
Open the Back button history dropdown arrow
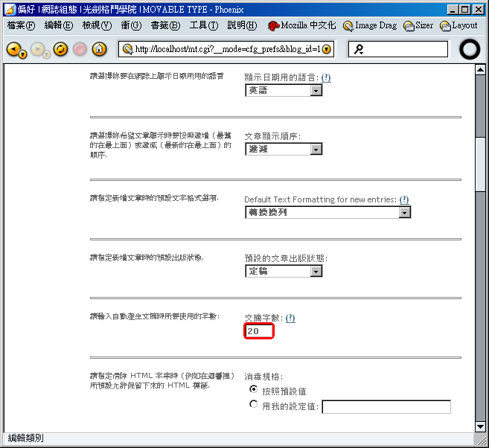(x=23, y=55)
